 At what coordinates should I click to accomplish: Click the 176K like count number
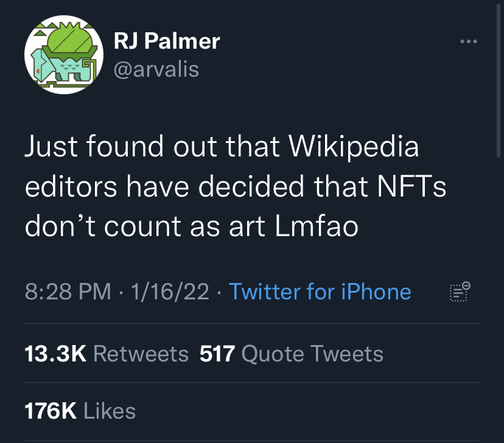click(51, 411)
